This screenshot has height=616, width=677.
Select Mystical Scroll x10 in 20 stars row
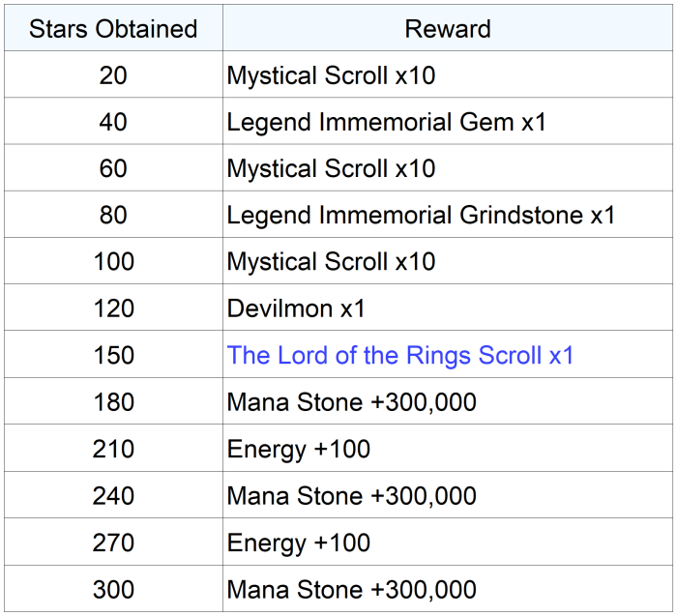[x=331, y=75]
